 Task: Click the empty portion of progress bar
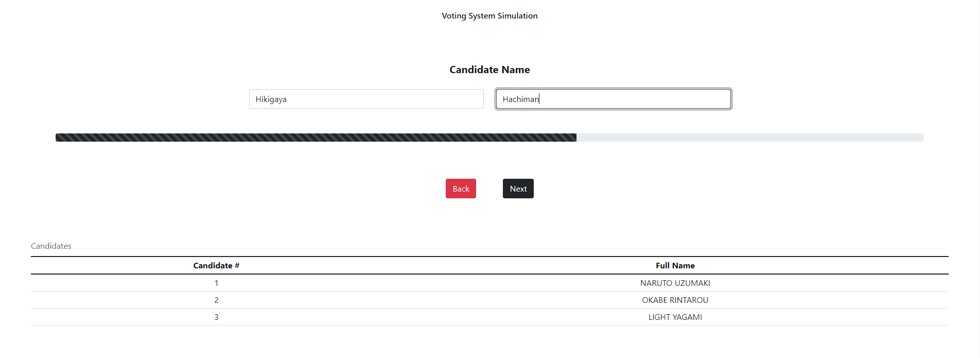[x=750, y=138]
